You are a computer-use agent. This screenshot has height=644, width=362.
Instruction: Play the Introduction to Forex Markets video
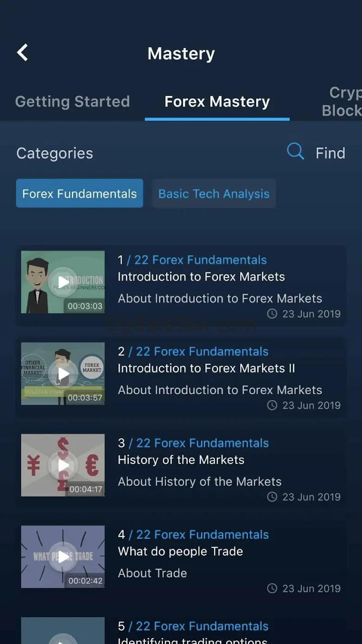tap(63, 282)
